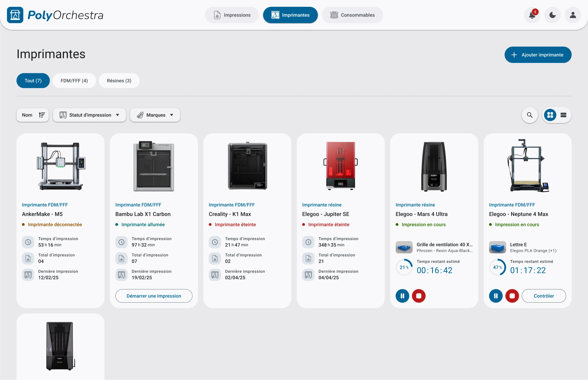
Task: Open the Marques filter dropdown
Action: (x=155, y=115)
